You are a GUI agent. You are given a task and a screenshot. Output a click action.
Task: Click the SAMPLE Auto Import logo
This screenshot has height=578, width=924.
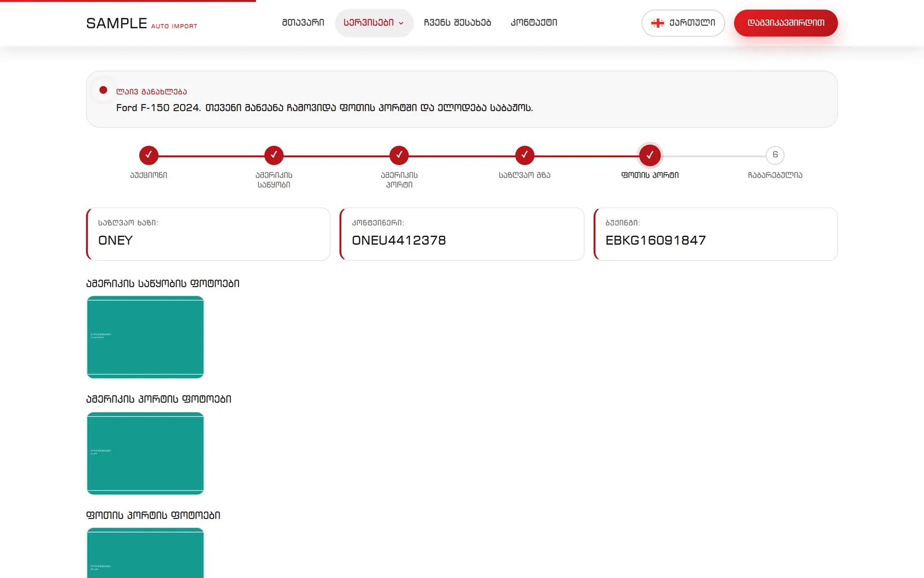tap(141, 23)
